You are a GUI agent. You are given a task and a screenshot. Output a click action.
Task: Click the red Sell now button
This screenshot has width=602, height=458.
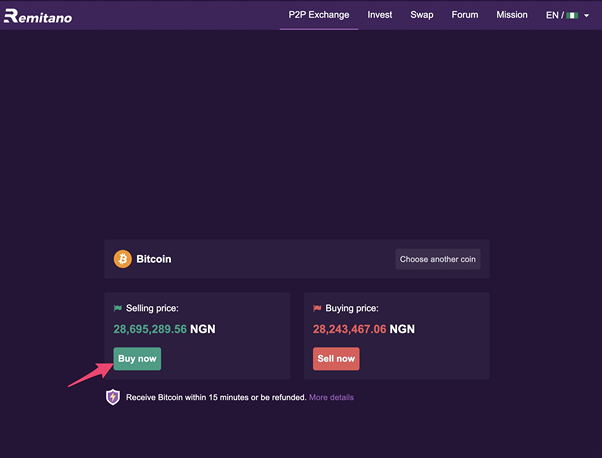(336, 359)
